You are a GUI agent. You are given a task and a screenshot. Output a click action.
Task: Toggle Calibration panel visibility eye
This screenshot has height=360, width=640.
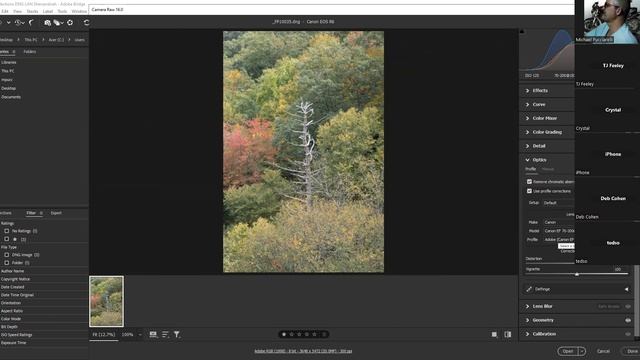point(628,334)
